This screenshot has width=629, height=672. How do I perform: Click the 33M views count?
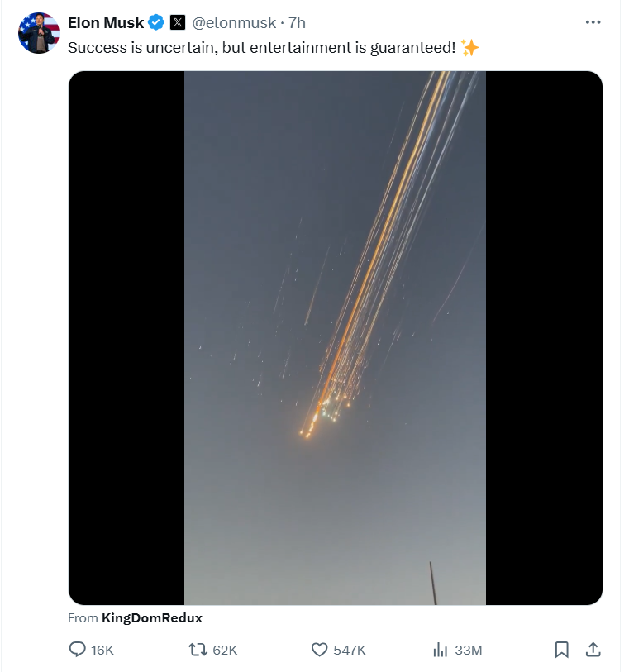[468, 651]
